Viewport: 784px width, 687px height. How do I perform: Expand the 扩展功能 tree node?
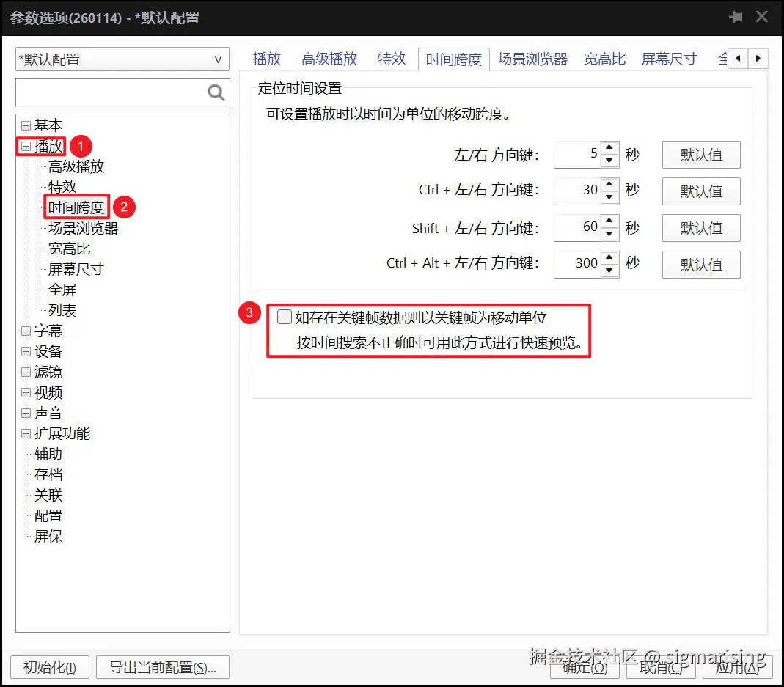pos(26,433)
